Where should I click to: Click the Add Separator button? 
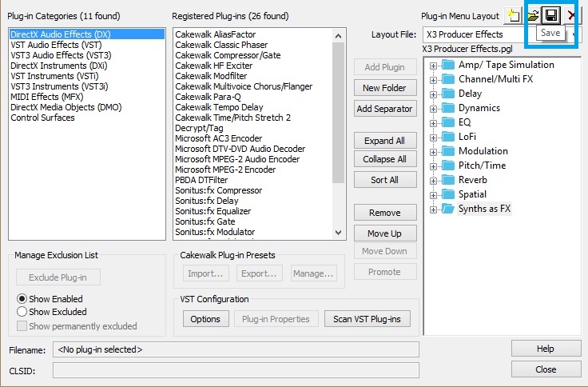point(385,109)
